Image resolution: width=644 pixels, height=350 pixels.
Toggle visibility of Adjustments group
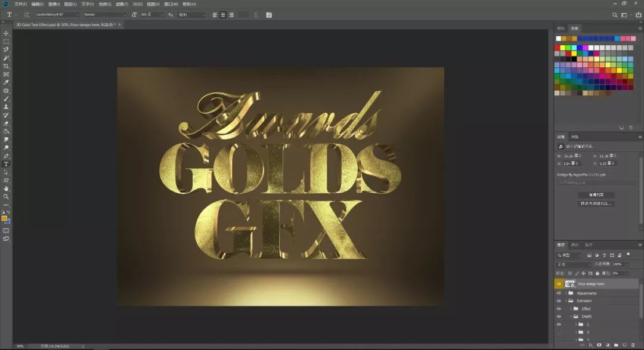559,293
